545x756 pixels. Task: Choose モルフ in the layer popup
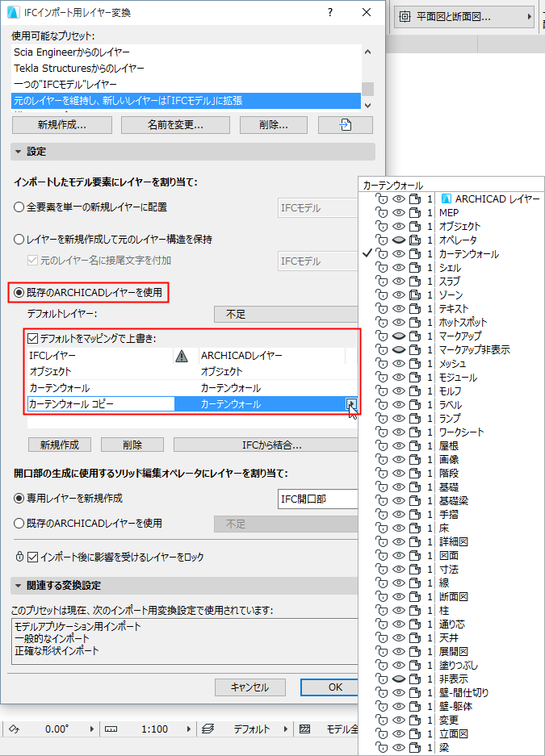pyautogui.click(x=451, y=391)
